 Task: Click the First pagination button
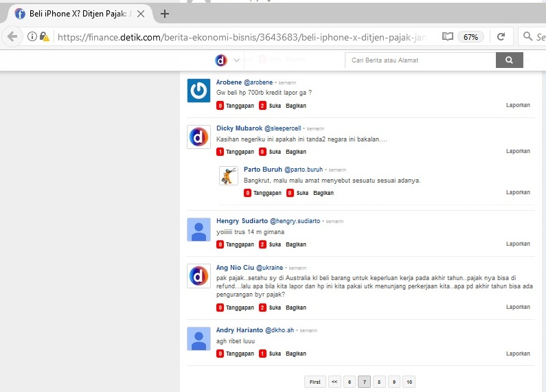[x=315, y=382]
